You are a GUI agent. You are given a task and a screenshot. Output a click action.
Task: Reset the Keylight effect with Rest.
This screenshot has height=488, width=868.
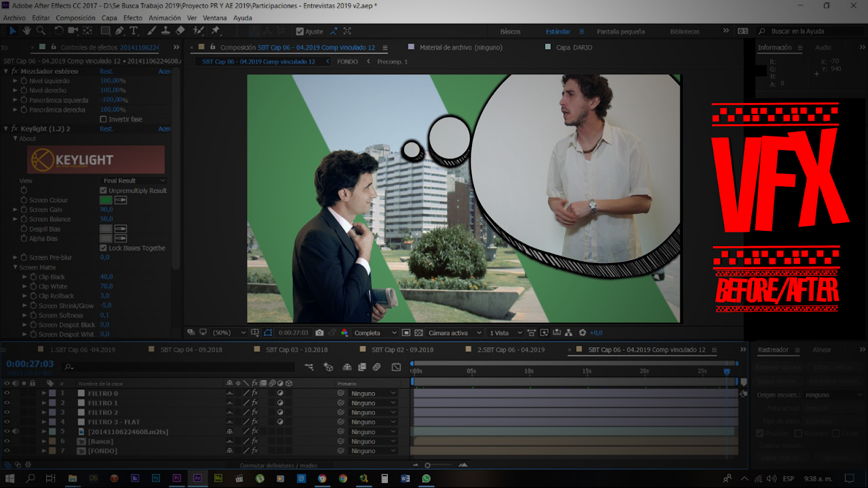106,129
